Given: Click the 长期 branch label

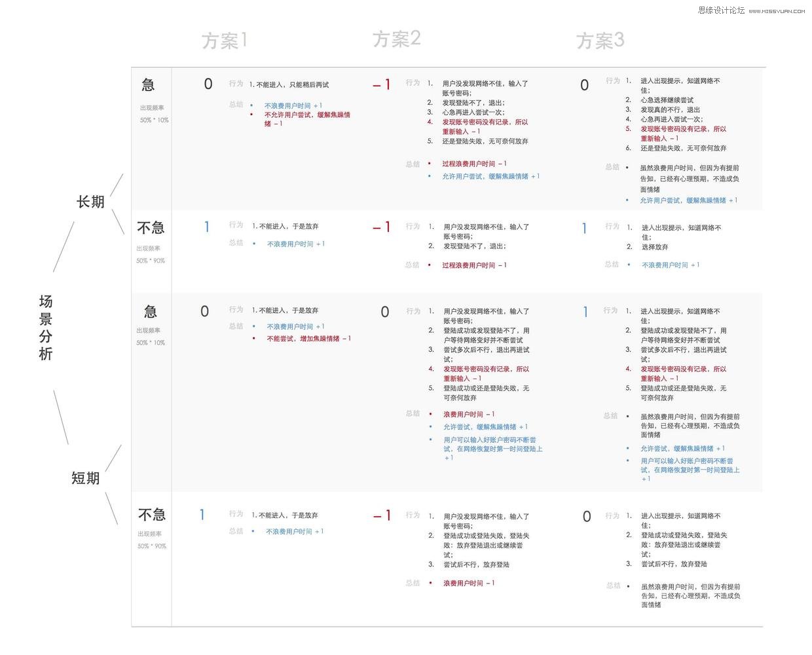Looking at the screenshot, I should (90, 202).
